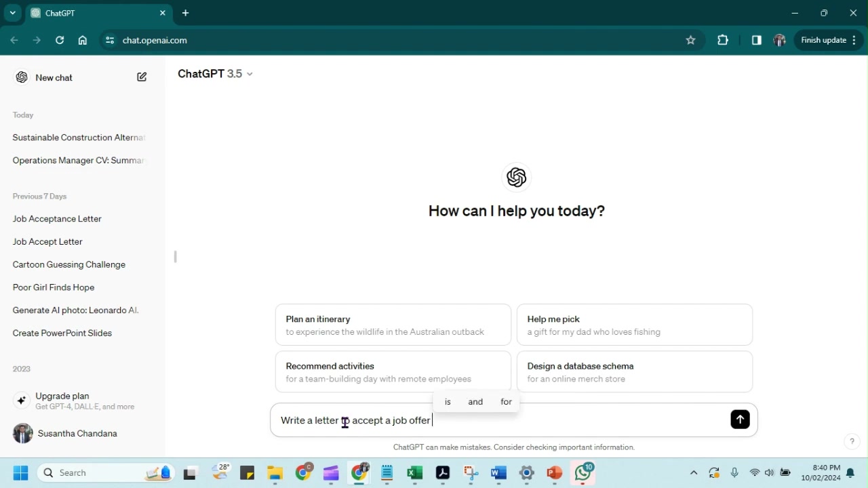Open the Windows Start menu
868x488 pixels.
(20, 473)
